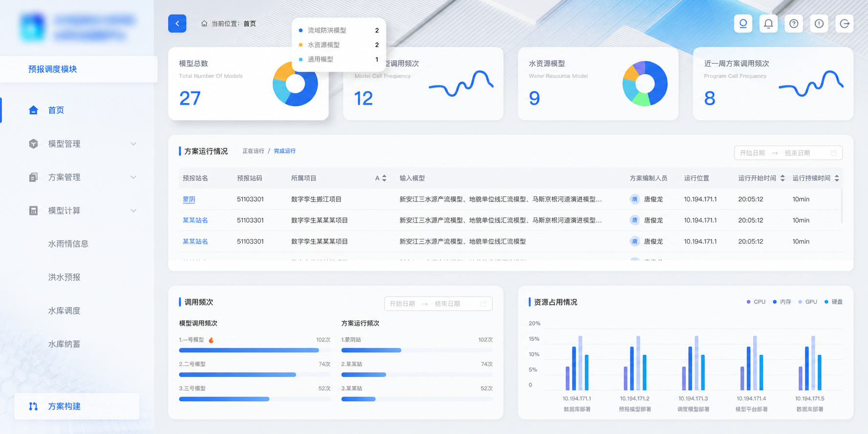
Task: Toggle the GPU legend series
Action: 807,302
